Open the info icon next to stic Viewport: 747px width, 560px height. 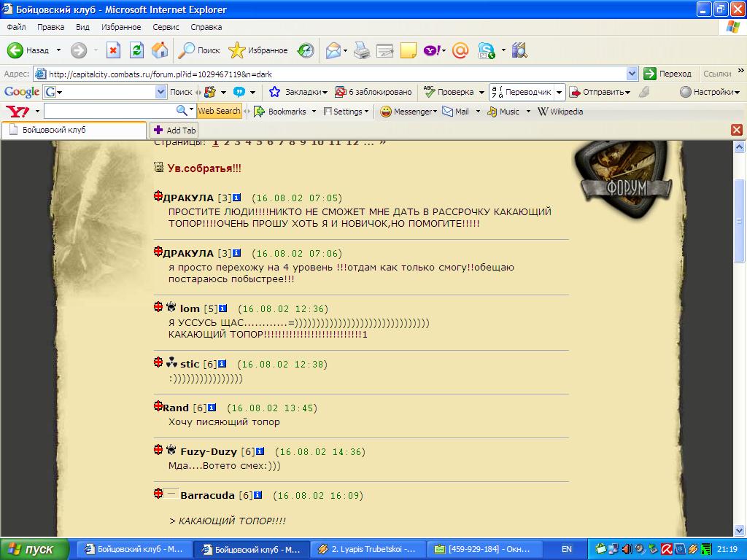222,364
